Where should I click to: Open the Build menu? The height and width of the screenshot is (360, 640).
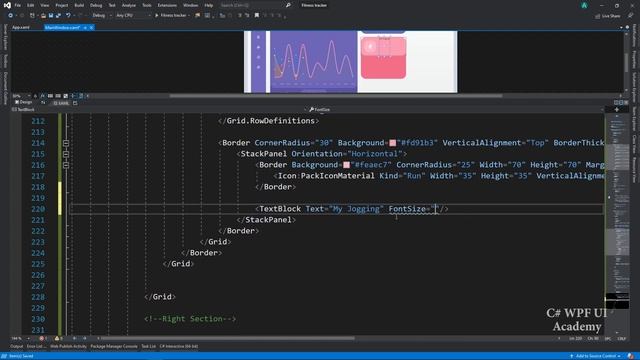click(79, 5)
